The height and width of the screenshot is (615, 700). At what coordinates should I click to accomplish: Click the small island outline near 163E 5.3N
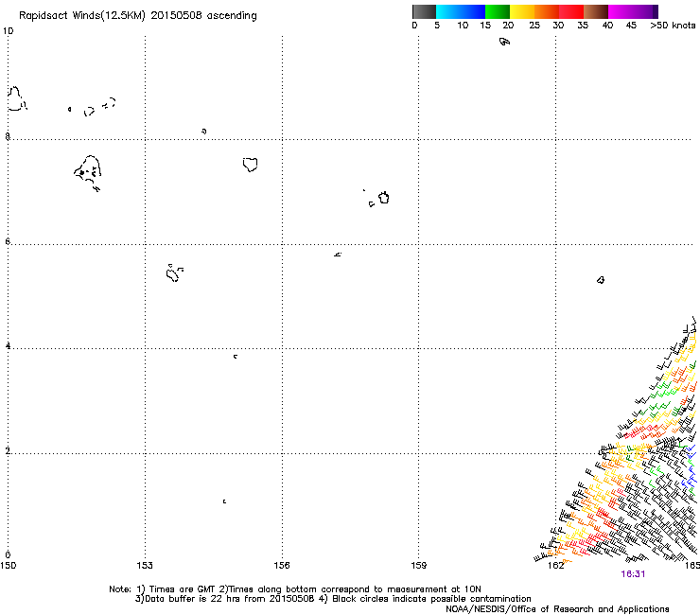[601, 280]
